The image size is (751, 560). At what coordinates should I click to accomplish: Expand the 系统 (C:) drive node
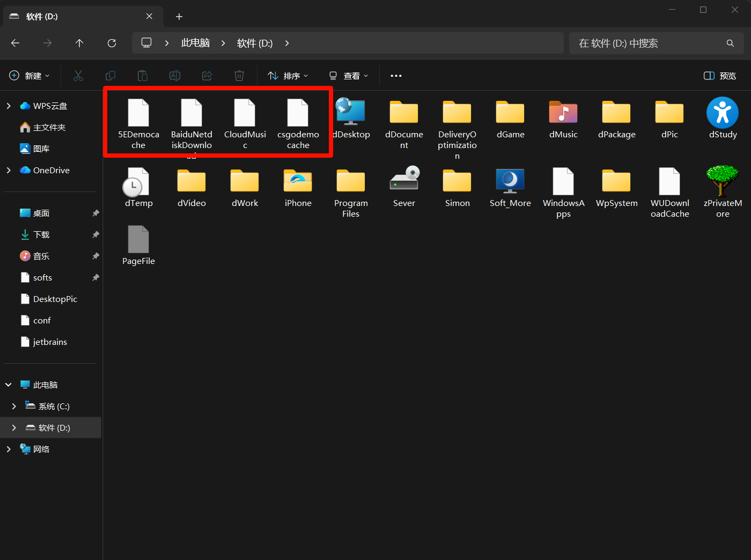click(14, 406)
